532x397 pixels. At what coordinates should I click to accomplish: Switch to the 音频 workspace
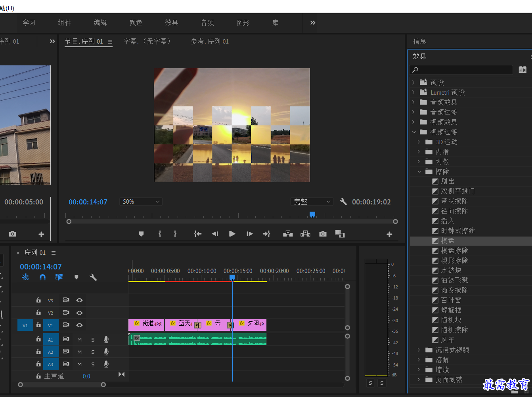(x=207, y=23)
